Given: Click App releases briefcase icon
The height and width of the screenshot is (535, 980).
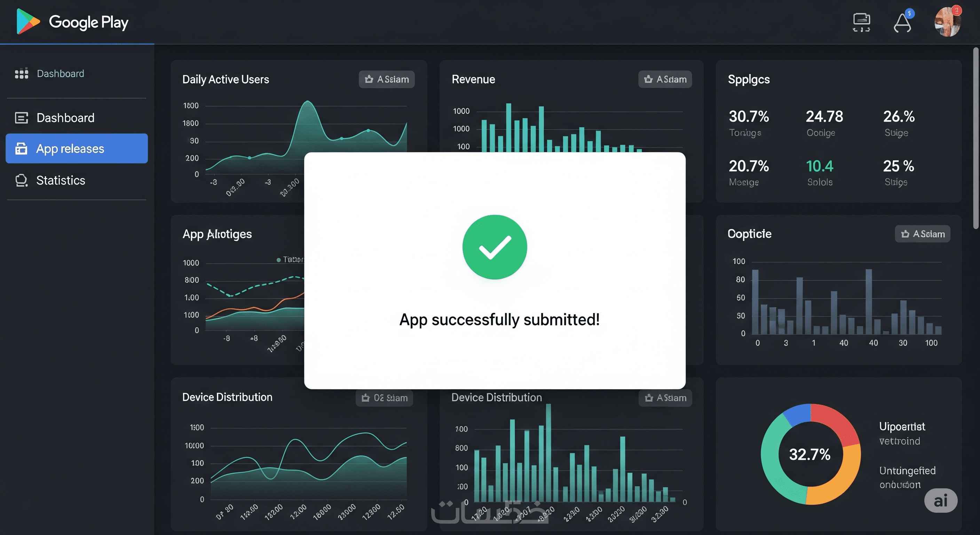Looking at the screenshot, I should click(x=21, y=148).
